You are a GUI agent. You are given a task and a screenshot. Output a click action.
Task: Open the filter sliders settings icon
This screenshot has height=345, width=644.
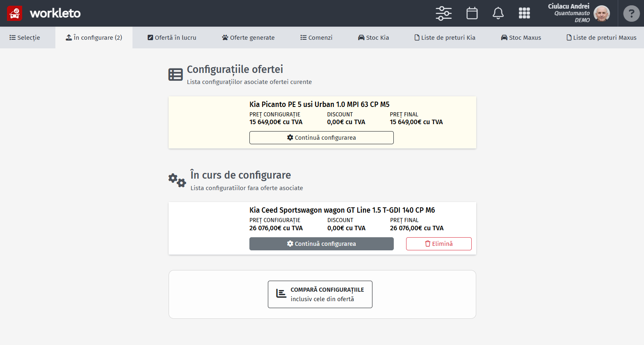pos(443,13)
